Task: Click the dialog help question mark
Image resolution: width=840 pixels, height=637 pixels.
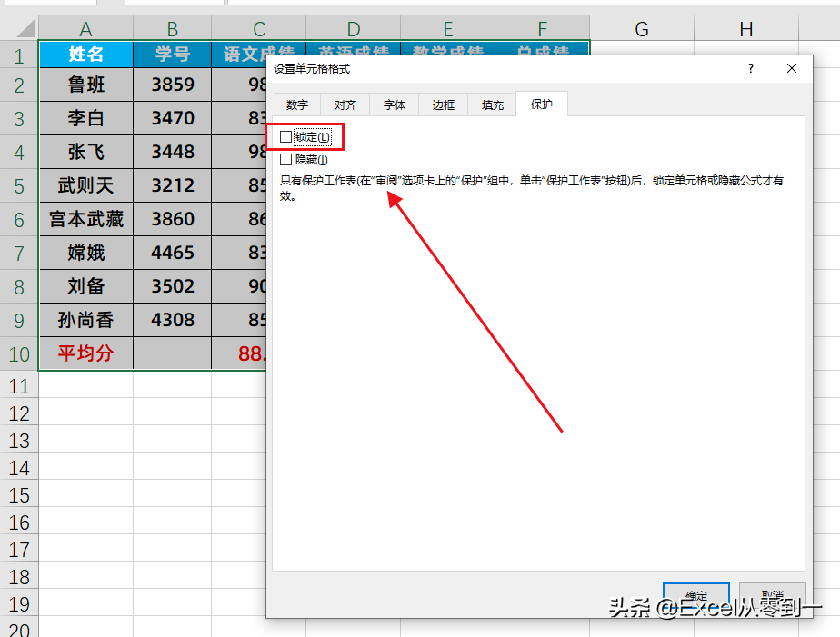Action: (751, 68)
